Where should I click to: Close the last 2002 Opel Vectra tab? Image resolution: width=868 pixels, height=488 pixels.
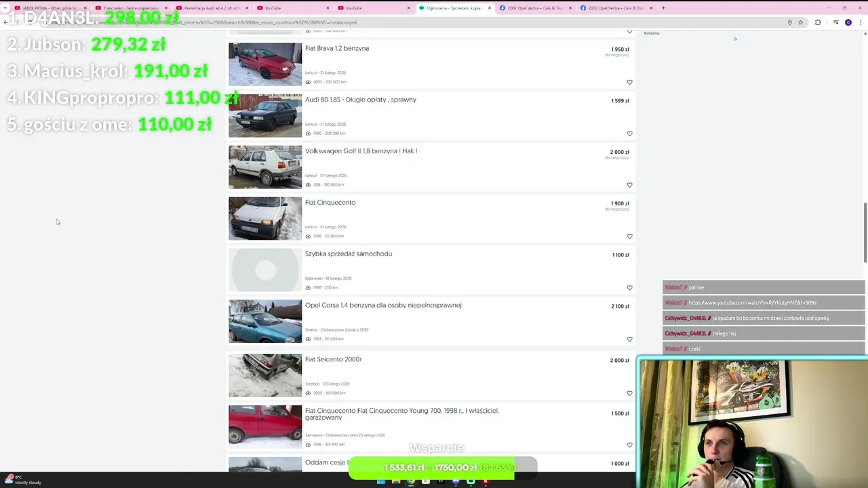651,8
